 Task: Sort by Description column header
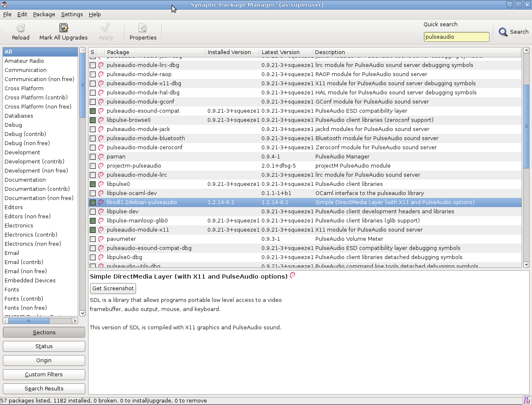pyautogui.click(x=417, y=52)
